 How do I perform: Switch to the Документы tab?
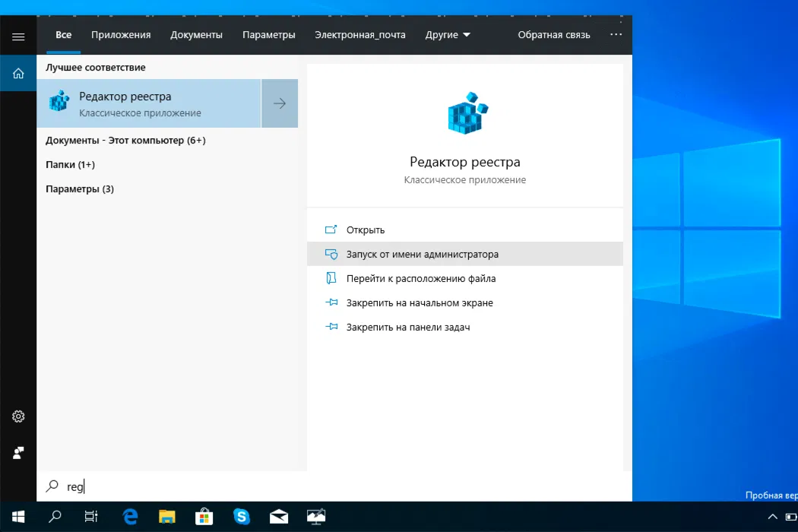pos(196,35)
